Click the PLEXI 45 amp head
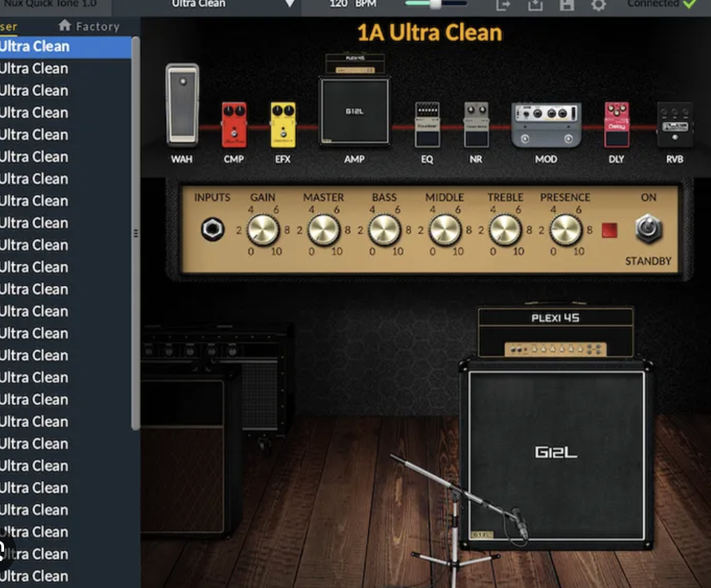Viewport: 711px width, 588px height. pyautogui.click(x=555, y=332)
